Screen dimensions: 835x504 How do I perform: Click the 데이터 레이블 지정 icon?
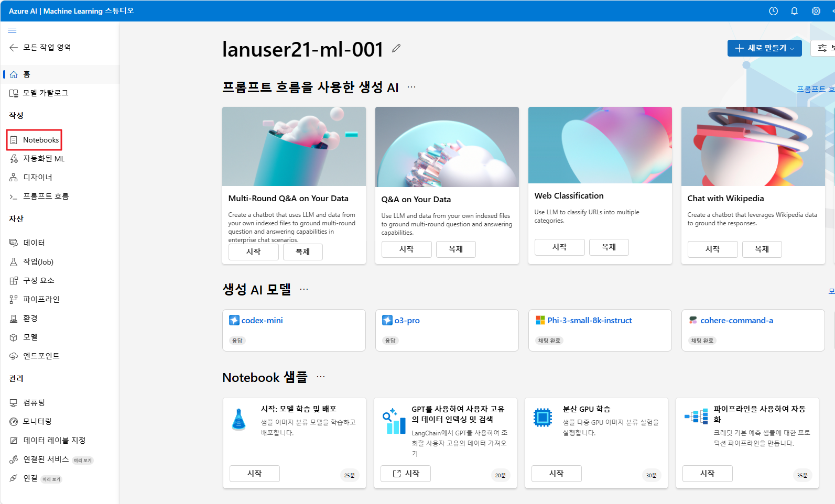pyautogui.click(x=14, y=440)
